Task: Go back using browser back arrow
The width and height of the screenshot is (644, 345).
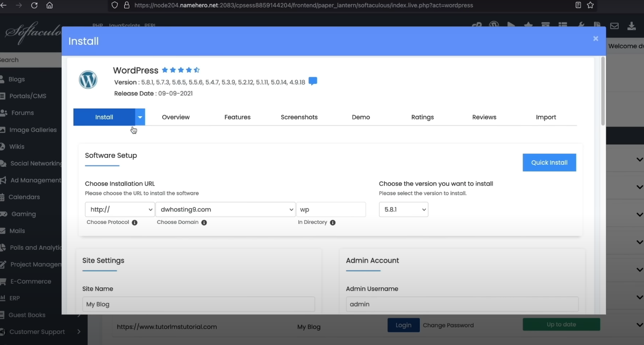Action: 3,5
